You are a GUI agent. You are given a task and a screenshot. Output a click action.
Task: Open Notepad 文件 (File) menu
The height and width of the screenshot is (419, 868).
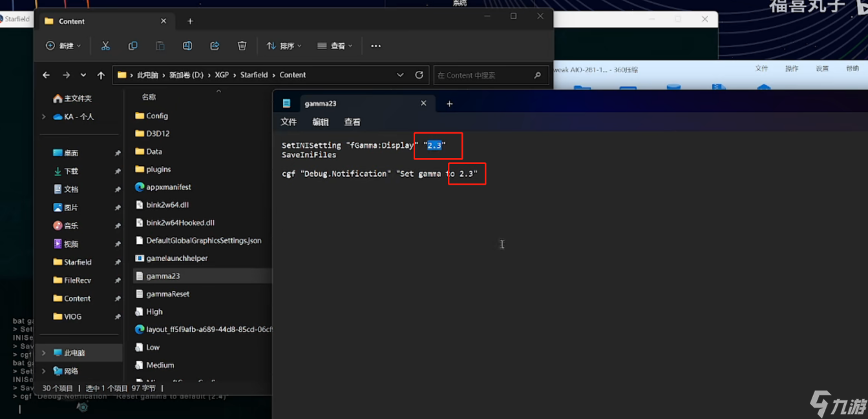(x=289, y=122)
